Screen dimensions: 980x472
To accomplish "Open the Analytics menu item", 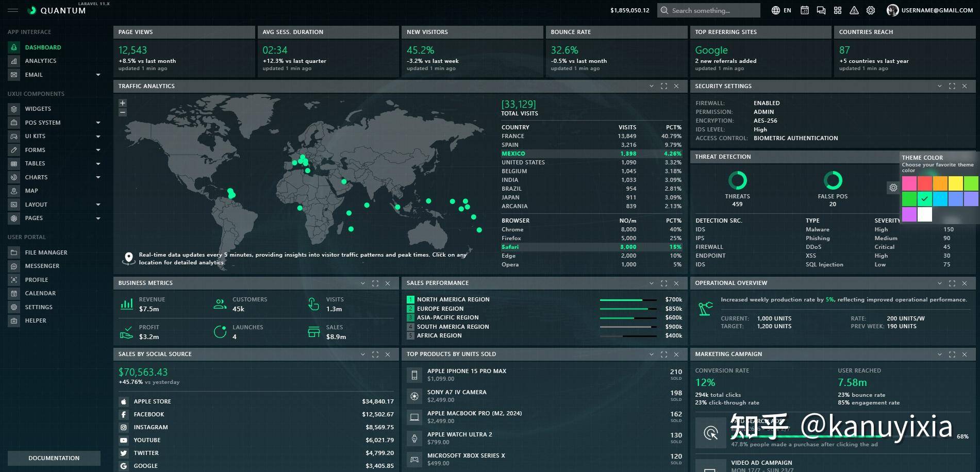I will pyautogui.click(x=55, y=61).
